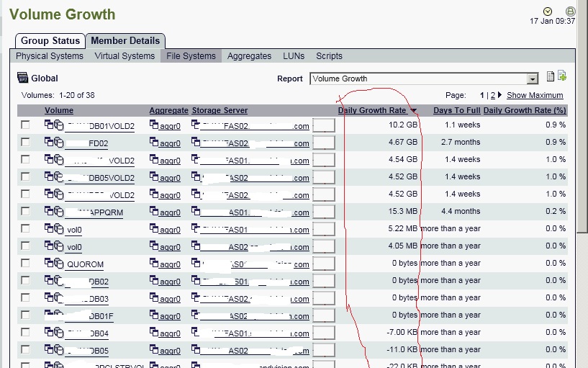This screenshot has height=368, width=588.
Task: Switch to the Group Status tab
Action: point(50,41)
